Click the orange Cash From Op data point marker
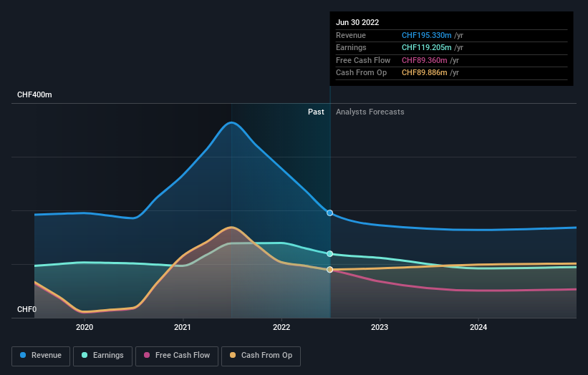 point(329,269)
